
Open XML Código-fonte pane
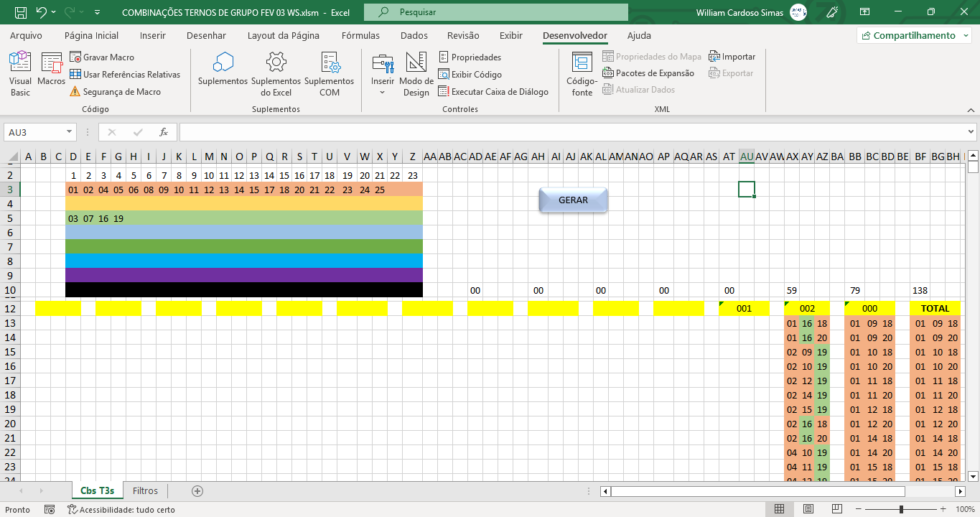(x=582, y=74)
